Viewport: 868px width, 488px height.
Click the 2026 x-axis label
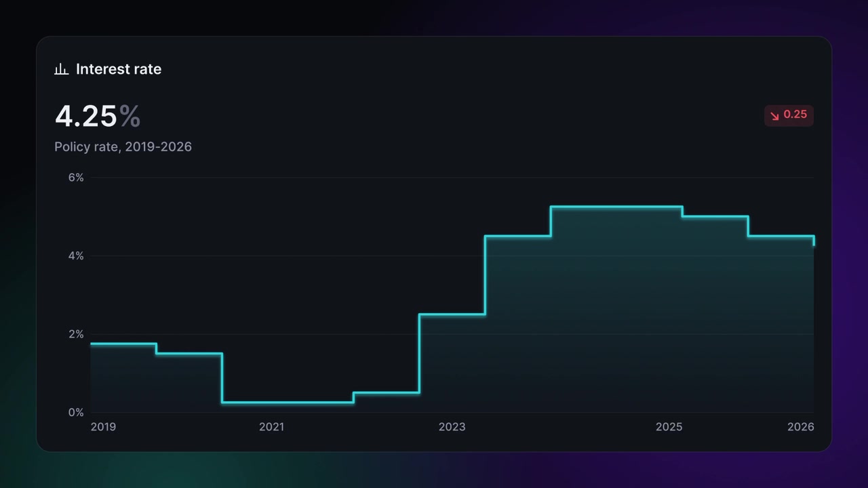coord(800,427)
